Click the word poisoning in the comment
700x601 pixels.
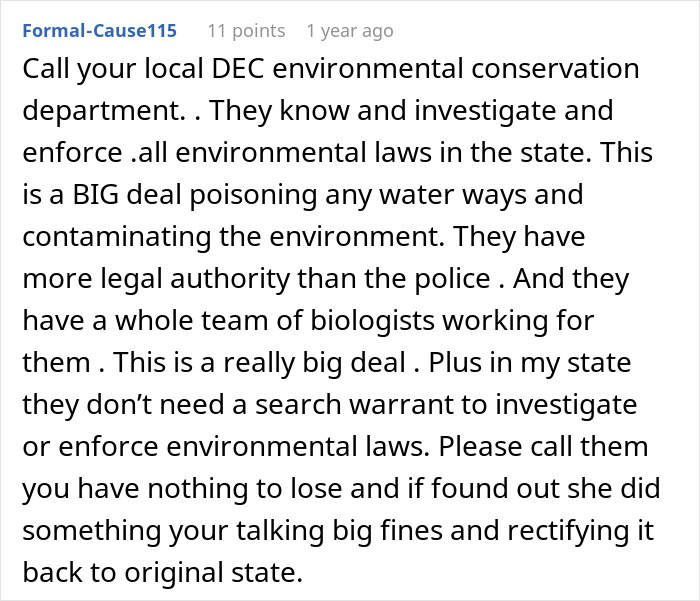point(254,196)
